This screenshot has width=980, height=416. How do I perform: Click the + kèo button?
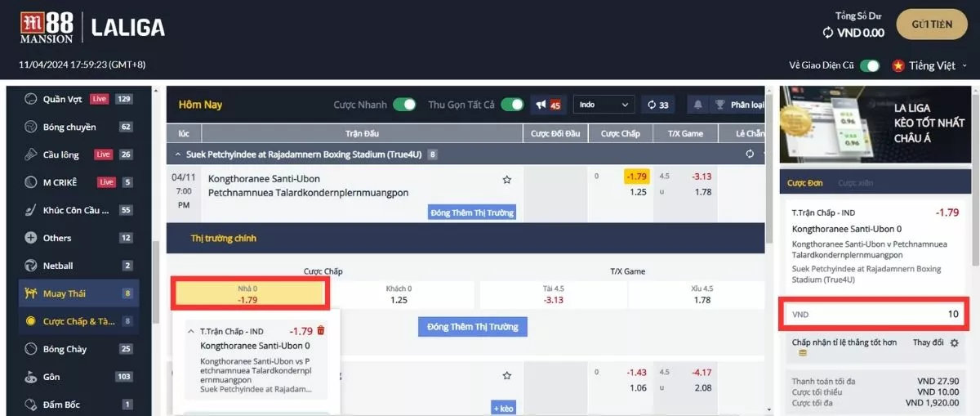tap(503, 407)
